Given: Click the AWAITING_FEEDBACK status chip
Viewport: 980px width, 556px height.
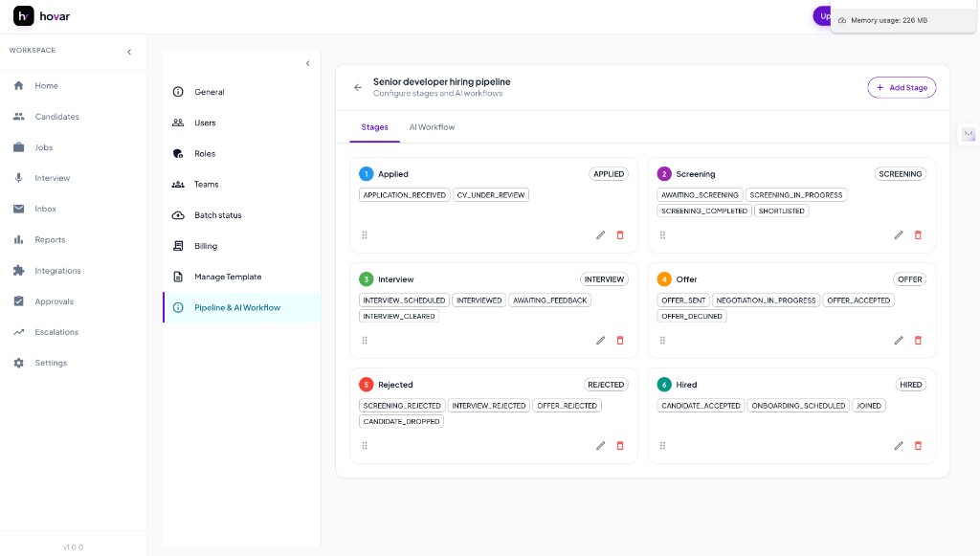Looking at the screenshot, I should click(x=550, y=300).
